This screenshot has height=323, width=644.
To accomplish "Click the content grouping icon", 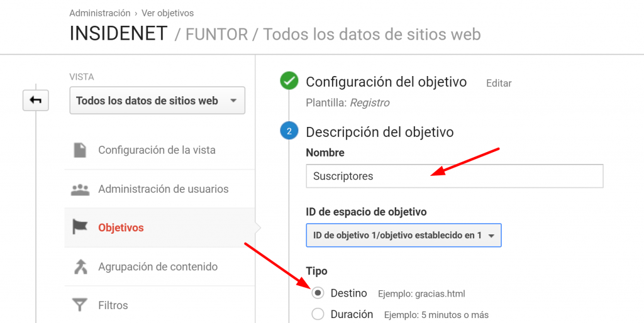I will (x=80, y=266).
